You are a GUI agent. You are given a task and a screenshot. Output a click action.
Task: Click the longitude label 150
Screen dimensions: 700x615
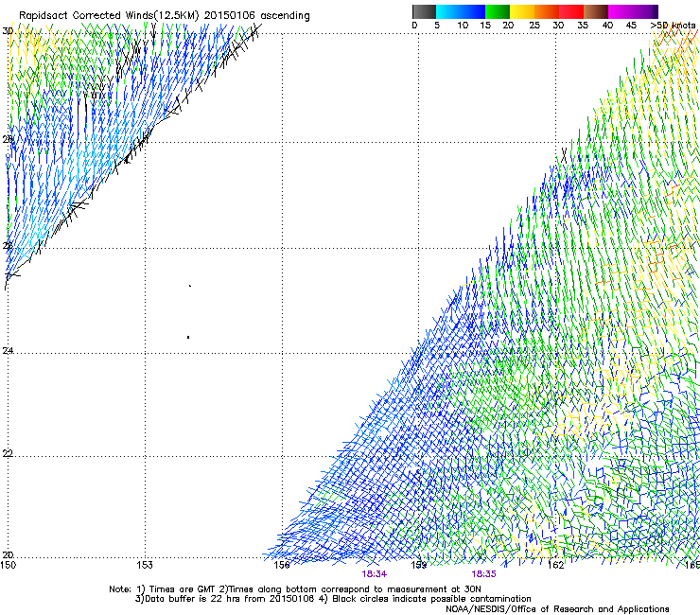click(8, 565)
